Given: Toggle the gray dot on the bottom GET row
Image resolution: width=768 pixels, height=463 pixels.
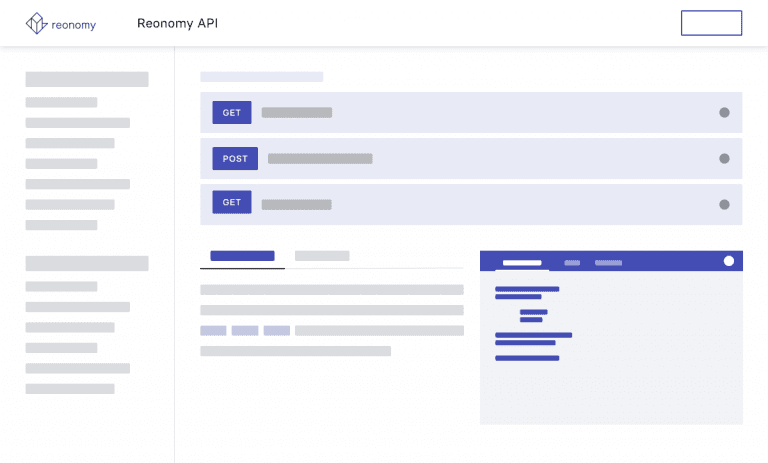Looking at the screenshot, I should pos(724,204).
